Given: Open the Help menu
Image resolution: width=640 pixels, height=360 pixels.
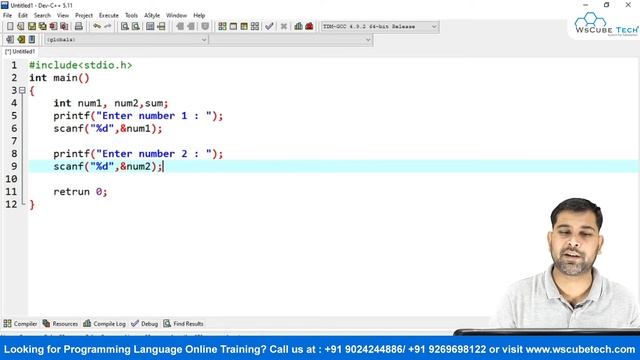Looking at the screenshot, I should (199, 16).
